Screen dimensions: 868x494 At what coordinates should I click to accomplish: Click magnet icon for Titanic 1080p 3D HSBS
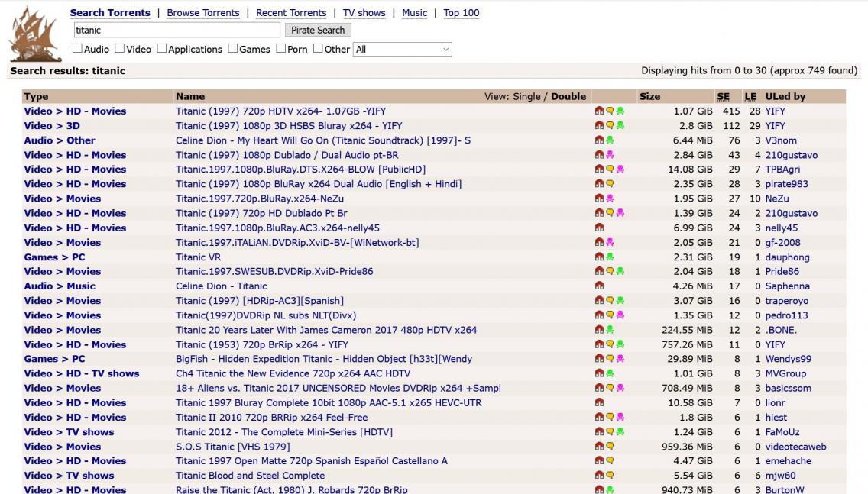coord(599,125)
